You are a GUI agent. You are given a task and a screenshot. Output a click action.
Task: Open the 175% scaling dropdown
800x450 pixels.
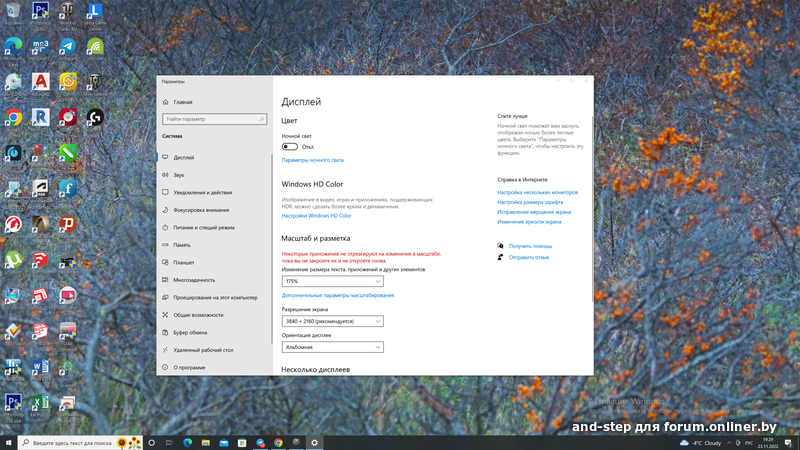coord(332,282)
